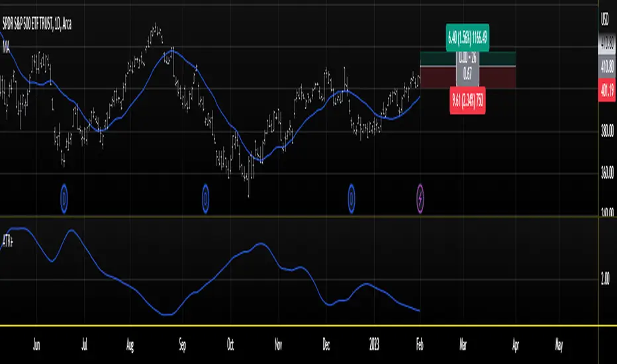Click the gray 410.80 price axis tag
The image size is (617, 364).
tap(606, 66)
